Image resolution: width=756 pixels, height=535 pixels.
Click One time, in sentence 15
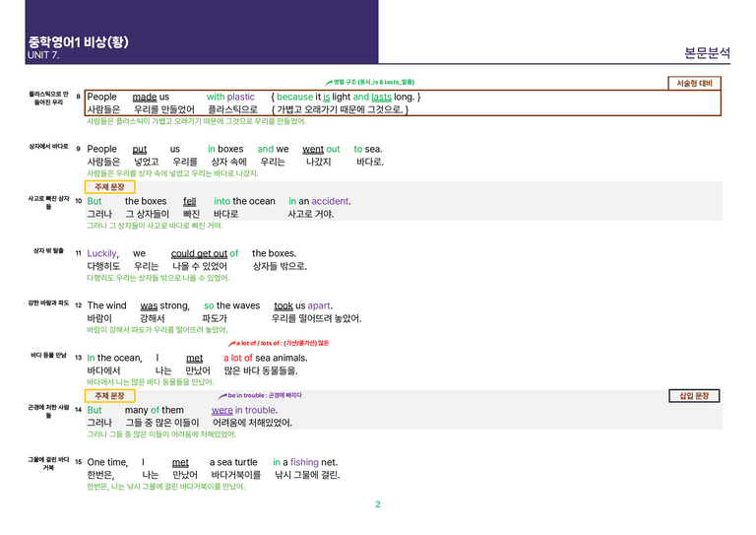[107, 462]
